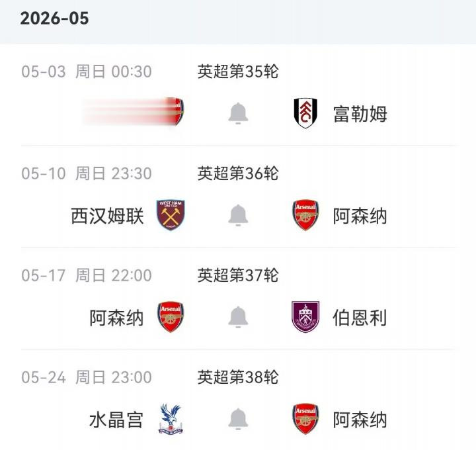476x450 pixels.
Task: Select the 英超第35轮 round label
Action: [238, 71]
